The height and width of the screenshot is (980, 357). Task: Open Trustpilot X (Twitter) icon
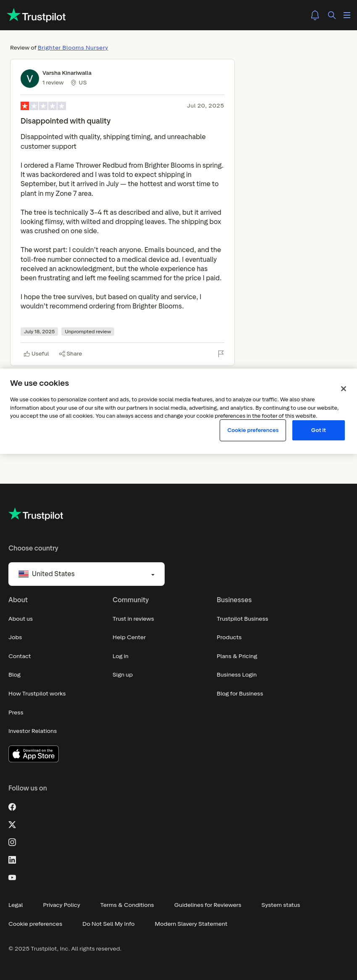pos(12,825)
